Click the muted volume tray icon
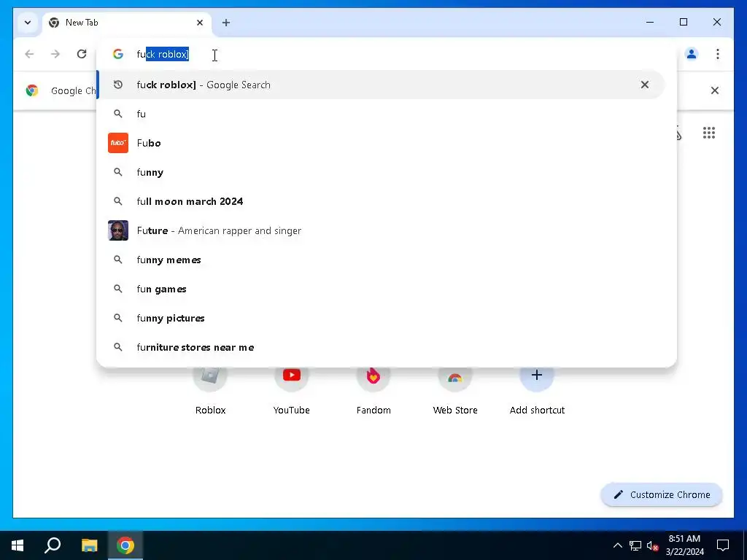747x560 pixels. tap(652, 545)
